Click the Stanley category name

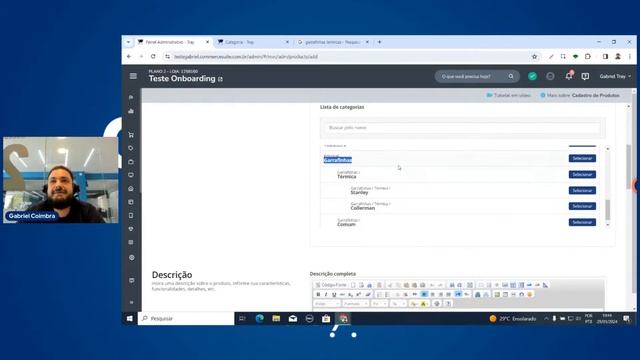tap(359, 192)
